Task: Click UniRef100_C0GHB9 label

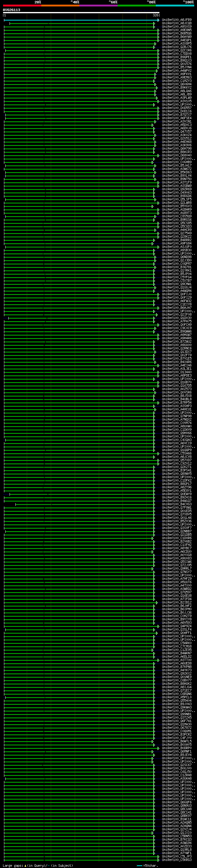Action: tap(177, 162)
